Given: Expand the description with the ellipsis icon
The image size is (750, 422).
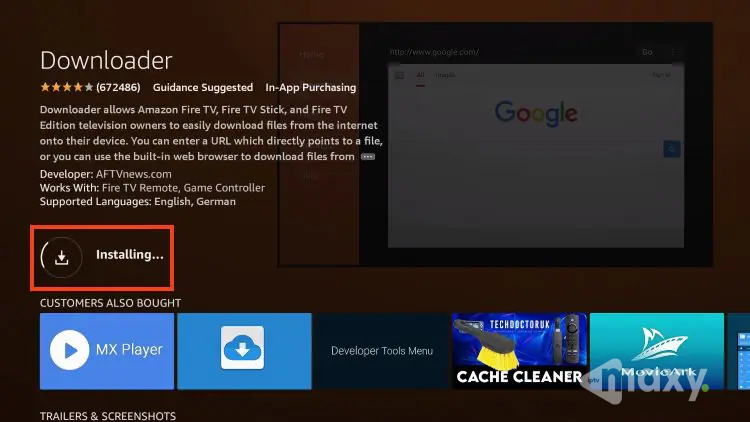Looking at the screenshot, I should click(368, 157).
